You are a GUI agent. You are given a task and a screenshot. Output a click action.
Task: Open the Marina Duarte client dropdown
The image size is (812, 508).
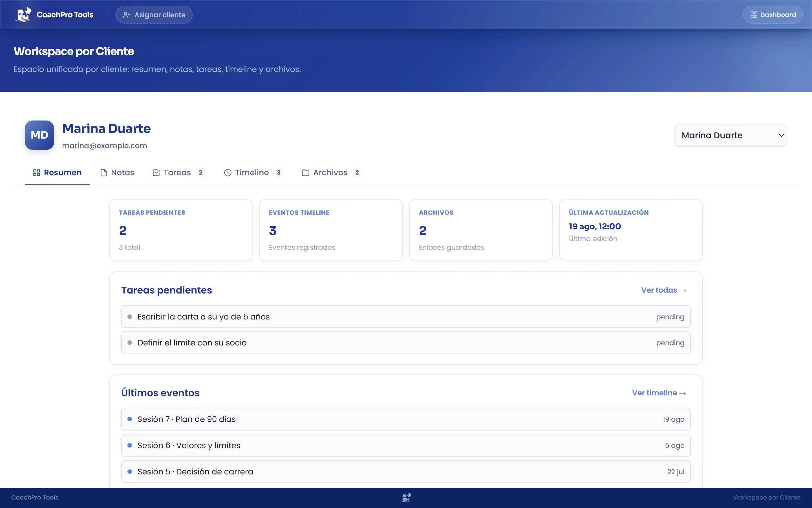pos(731,135)
